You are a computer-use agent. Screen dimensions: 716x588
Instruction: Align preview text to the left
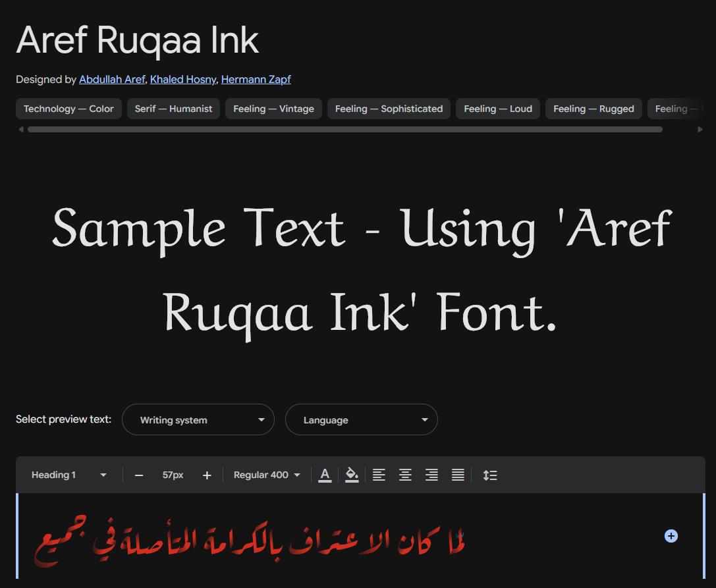[x=379, y=475]
